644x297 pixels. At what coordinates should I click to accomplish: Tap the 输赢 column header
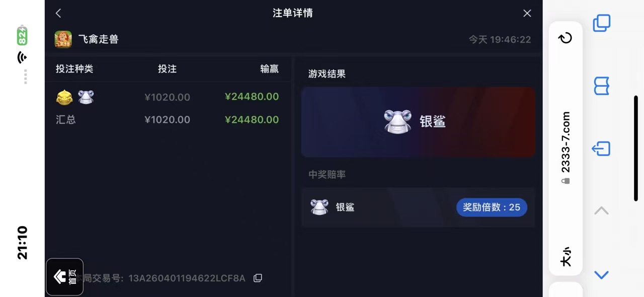click(269, 69)
